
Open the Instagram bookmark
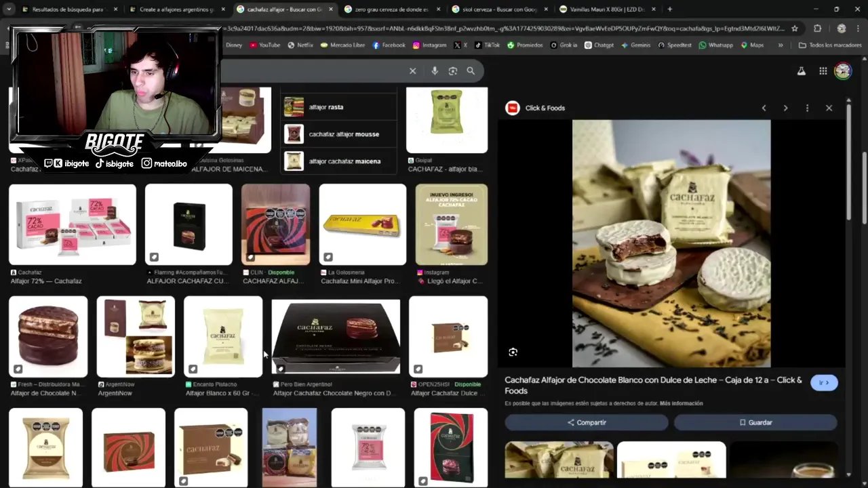point(429,45)
